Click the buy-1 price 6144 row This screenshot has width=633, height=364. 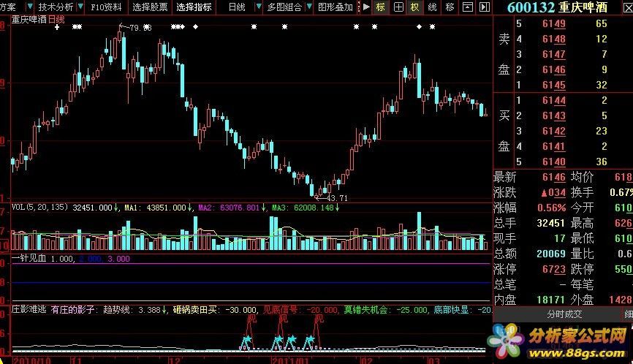(561, 100)
